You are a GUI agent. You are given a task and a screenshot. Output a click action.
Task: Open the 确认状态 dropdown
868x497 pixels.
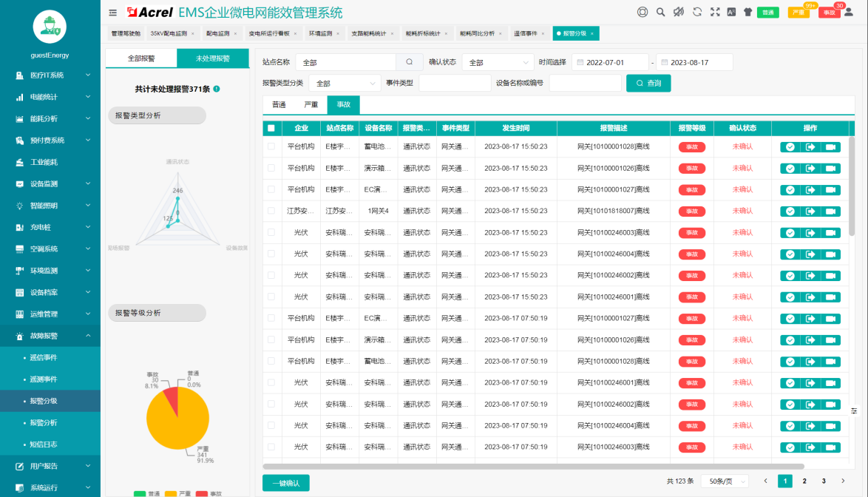tap(497, 63)
